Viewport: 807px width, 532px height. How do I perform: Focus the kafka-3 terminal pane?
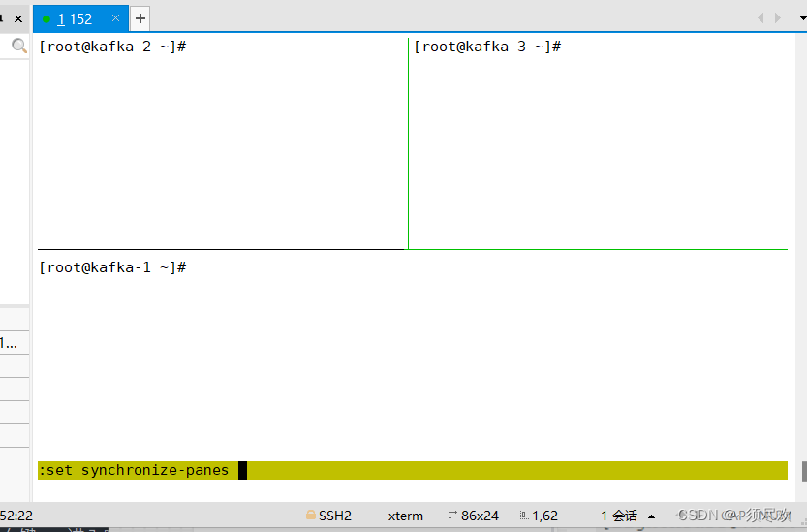(x=599, y=143)
